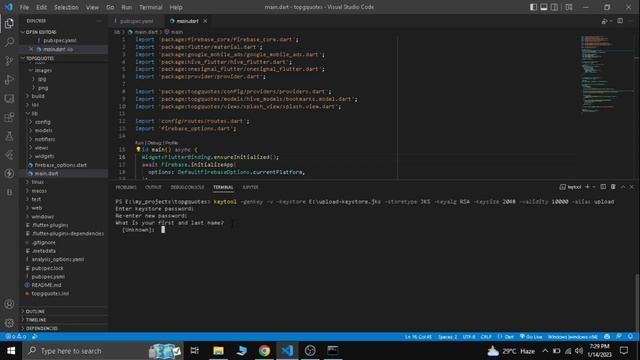Switch to the DEBUG CONSOLE panel tab
Image resolution: width=640 pixels, height=360 pixels.
point(187,187)
